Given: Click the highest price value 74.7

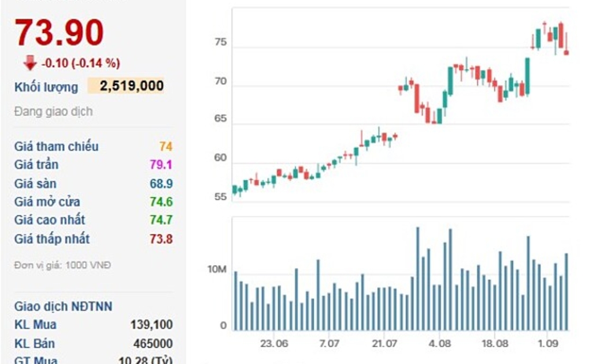Looking at the screenshot, I should [161, 220].
